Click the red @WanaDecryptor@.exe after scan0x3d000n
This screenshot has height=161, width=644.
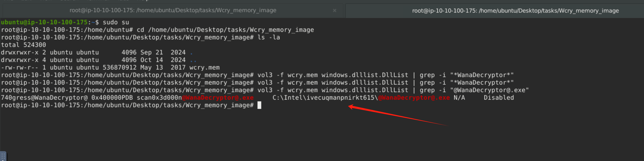click(x=218, y=98)
